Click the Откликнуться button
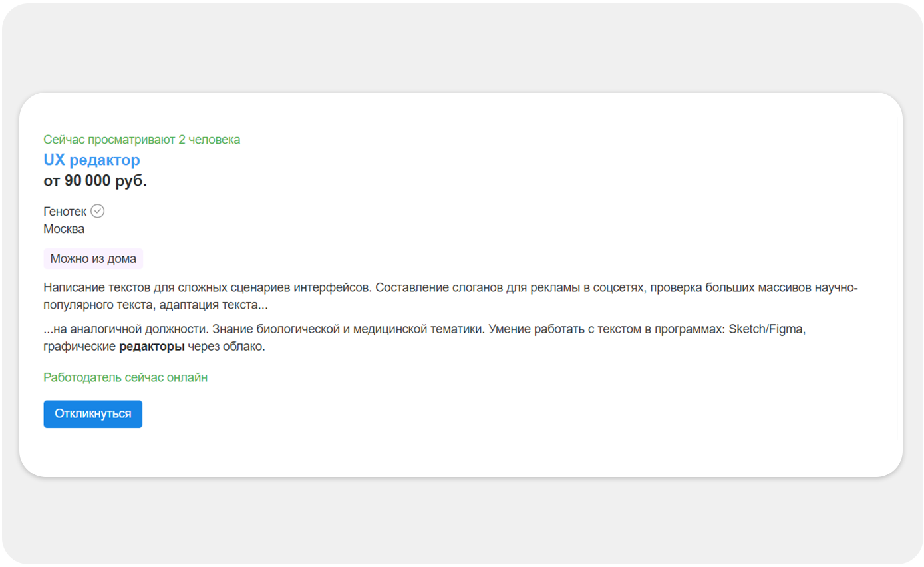This screenshot has width=924, height=567. coord(93,414)
